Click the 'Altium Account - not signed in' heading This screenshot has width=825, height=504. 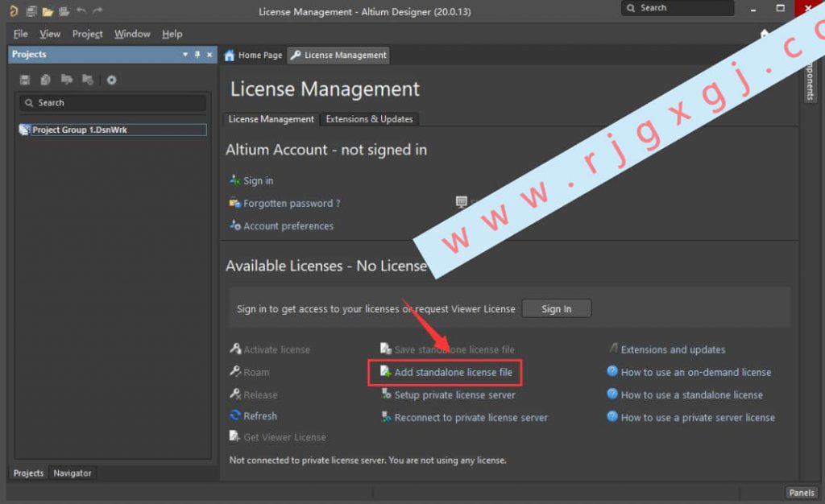(326, 150)
